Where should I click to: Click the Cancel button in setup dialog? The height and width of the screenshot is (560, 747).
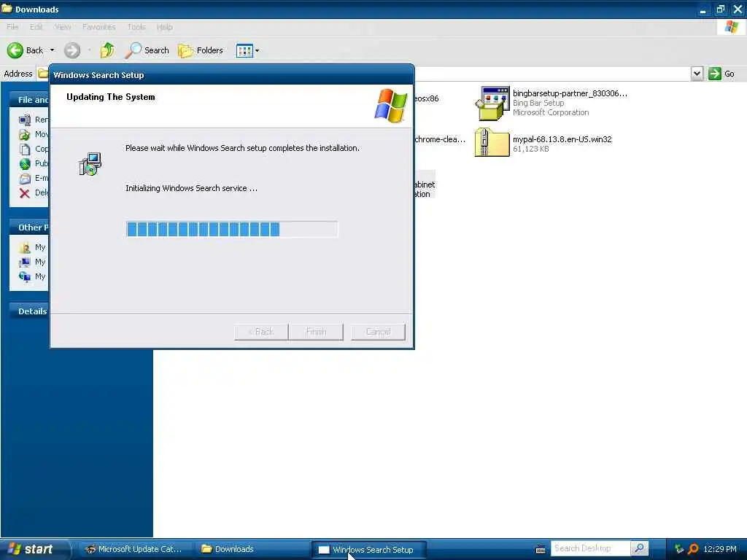(x=379, y=332)
